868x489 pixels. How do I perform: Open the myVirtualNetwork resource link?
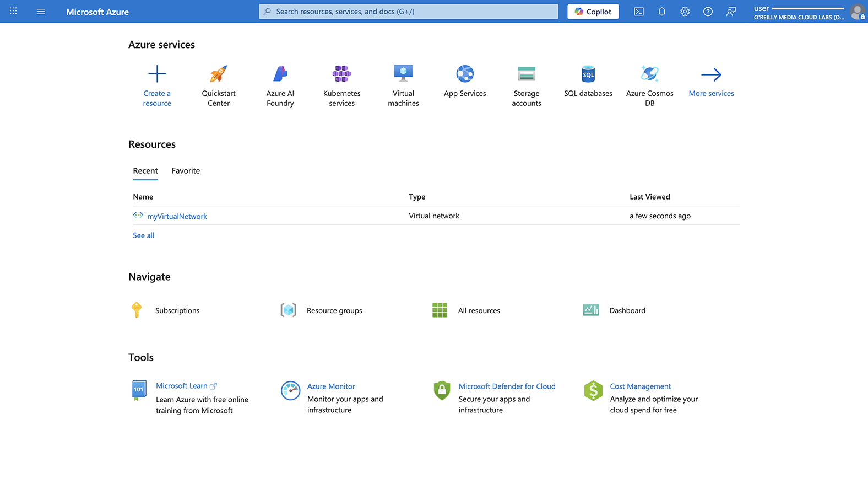177,216
